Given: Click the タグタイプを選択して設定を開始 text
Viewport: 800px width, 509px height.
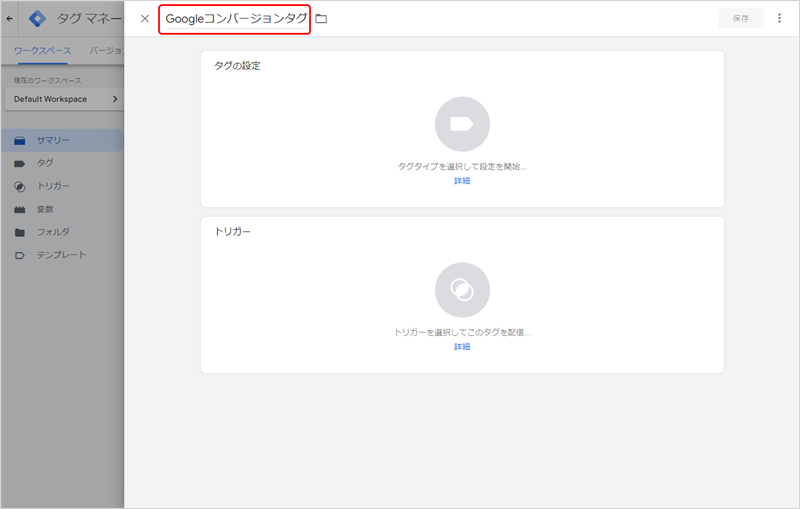Looking at the screenshot, I should pos(462,166).
